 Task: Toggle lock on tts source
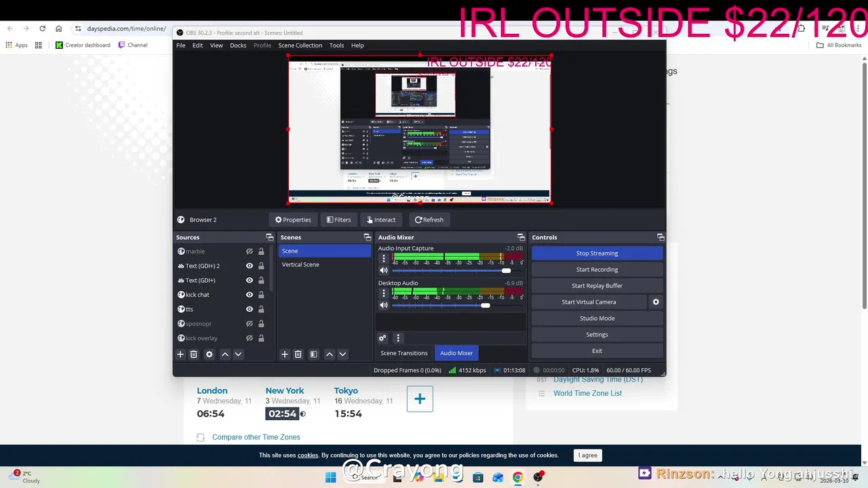pyautogui.click(x=261, y=309)
